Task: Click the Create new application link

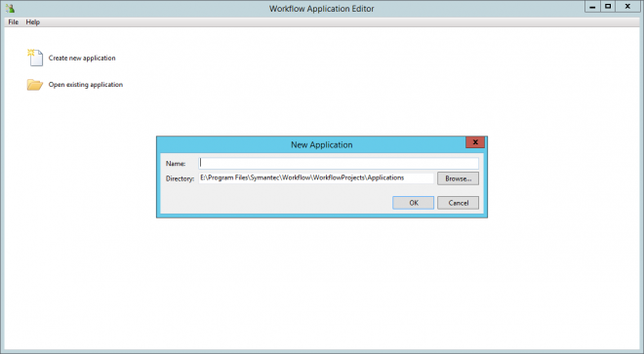Action: (82, 58)
